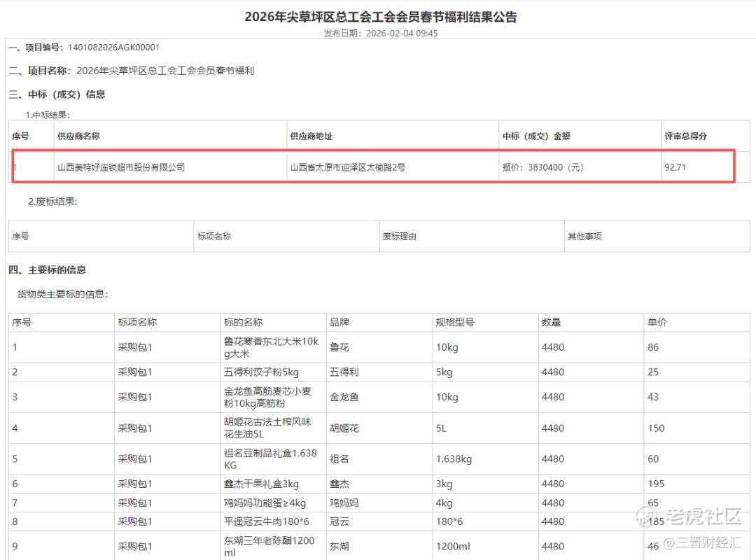Click supplier name 山西美特好连锁超市股份有限公司
Image resolution: width=756 pixels, height=560 pixels.
coord(121,167)
